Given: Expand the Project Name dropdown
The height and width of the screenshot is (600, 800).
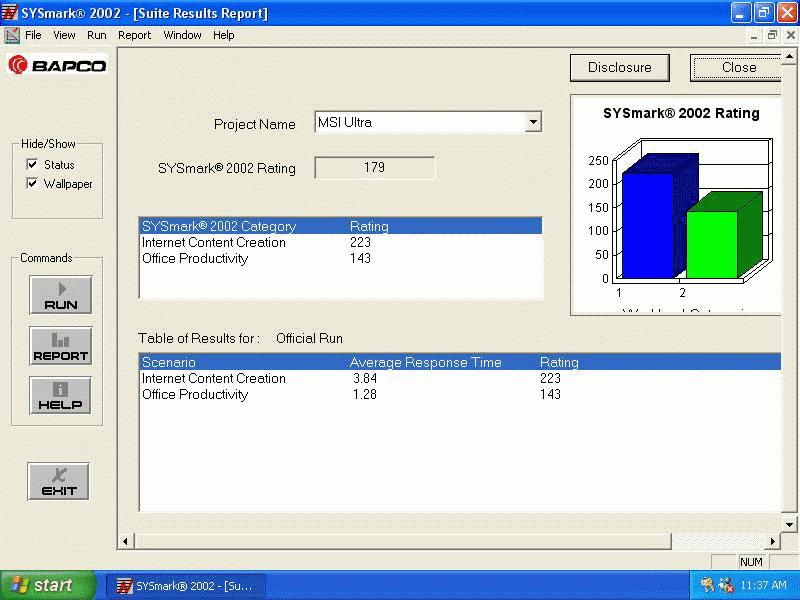Looking at the screenshot, I should (x=533, y=122).
